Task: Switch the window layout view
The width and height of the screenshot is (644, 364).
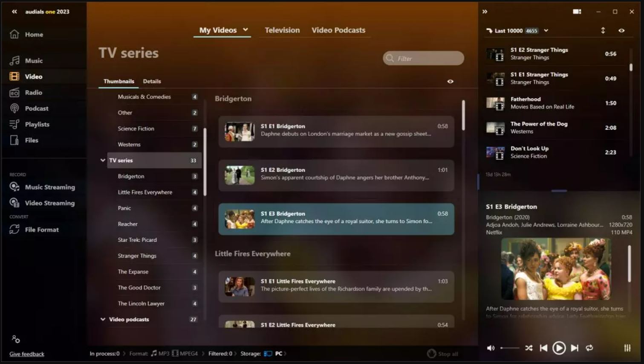Action: [x=577, y=12]
